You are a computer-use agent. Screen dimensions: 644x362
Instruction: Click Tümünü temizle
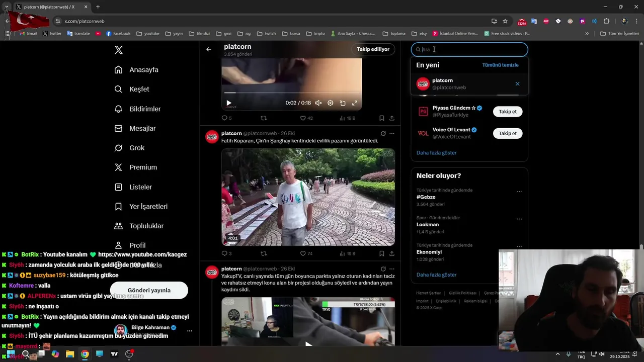coord(500,65)
